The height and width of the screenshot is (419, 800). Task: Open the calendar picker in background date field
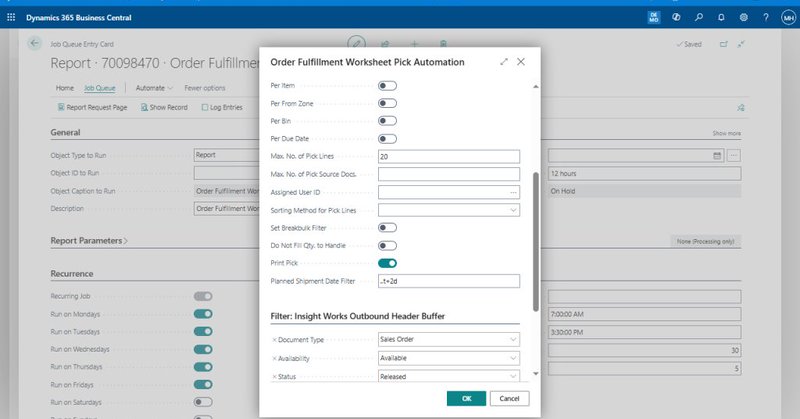click(x=717, y=156)
